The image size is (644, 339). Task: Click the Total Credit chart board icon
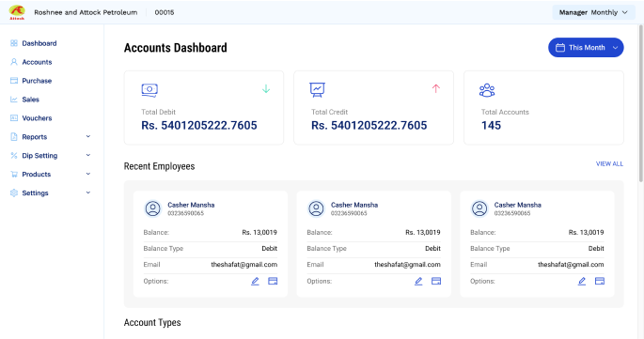317,90
